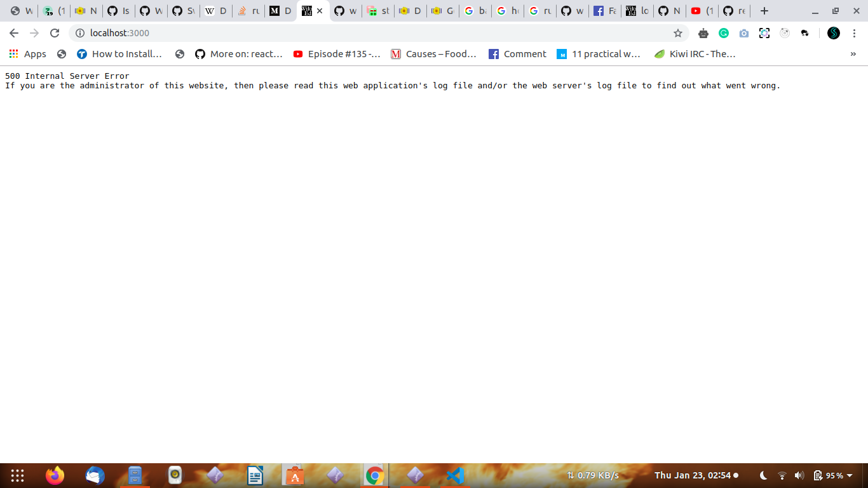
Task: Open the camera screenshot extension
Action: [743, 33]
